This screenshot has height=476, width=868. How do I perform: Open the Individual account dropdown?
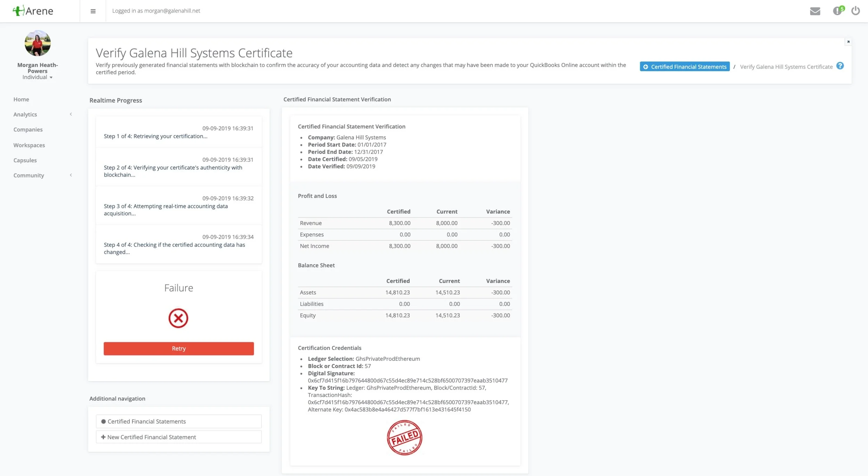point(37,77)
